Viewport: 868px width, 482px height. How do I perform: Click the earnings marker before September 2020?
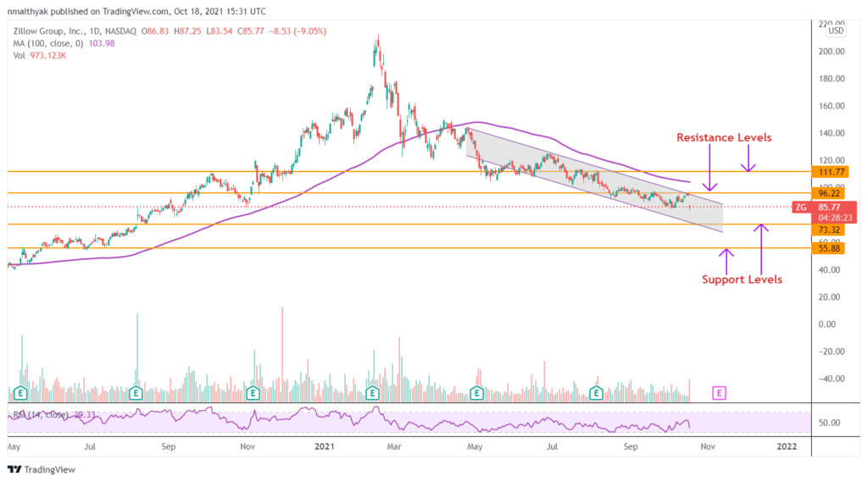pos(134,393)
